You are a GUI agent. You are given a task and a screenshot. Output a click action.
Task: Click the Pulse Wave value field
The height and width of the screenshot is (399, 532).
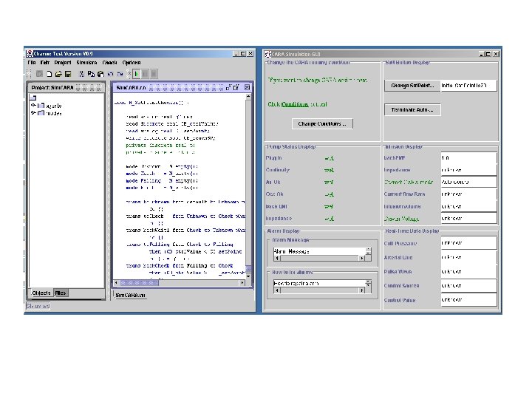coord(468,271)
